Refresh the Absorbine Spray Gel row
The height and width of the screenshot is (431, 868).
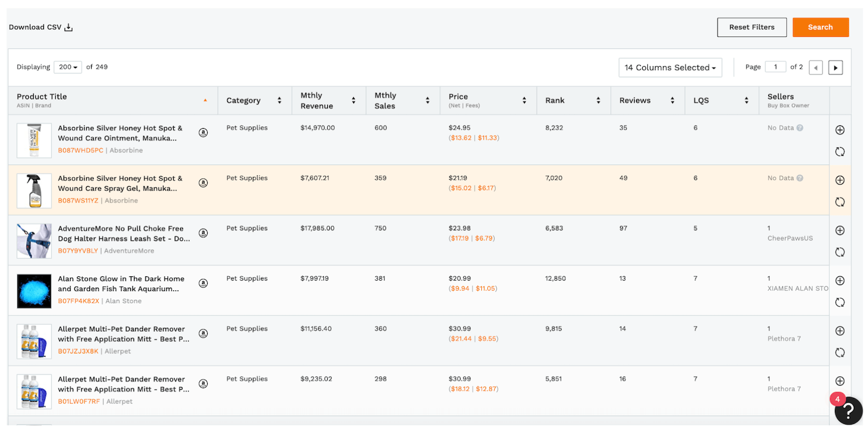point(840,202)
